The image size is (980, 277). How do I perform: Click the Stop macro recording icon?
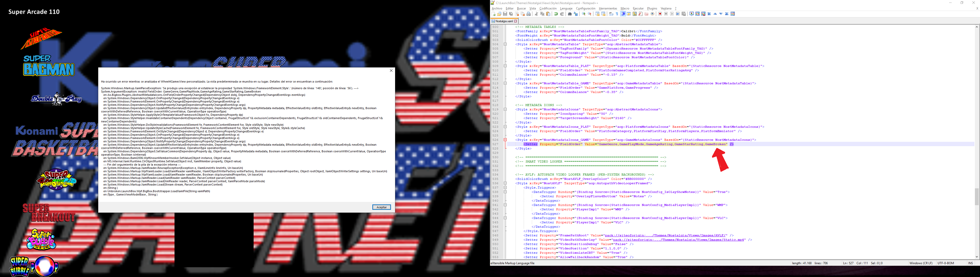click(x=666, y=14)
